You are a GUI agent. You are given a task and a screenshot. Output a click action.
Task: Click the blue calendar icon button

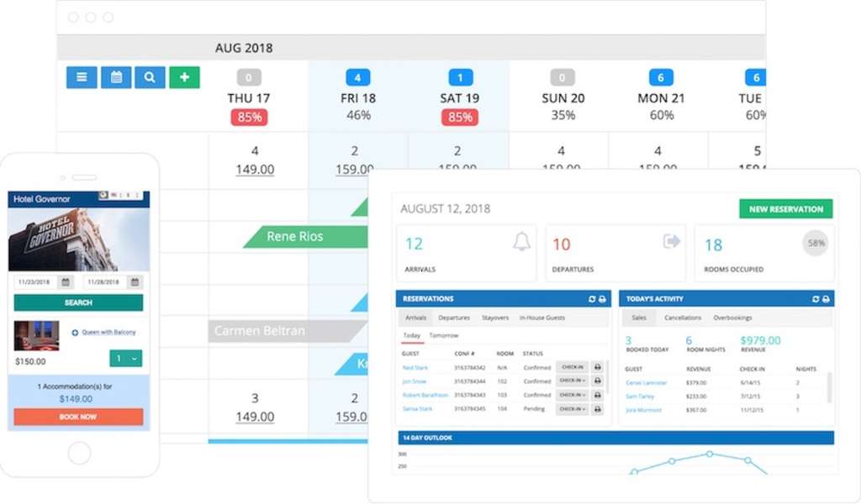[116, 77]
